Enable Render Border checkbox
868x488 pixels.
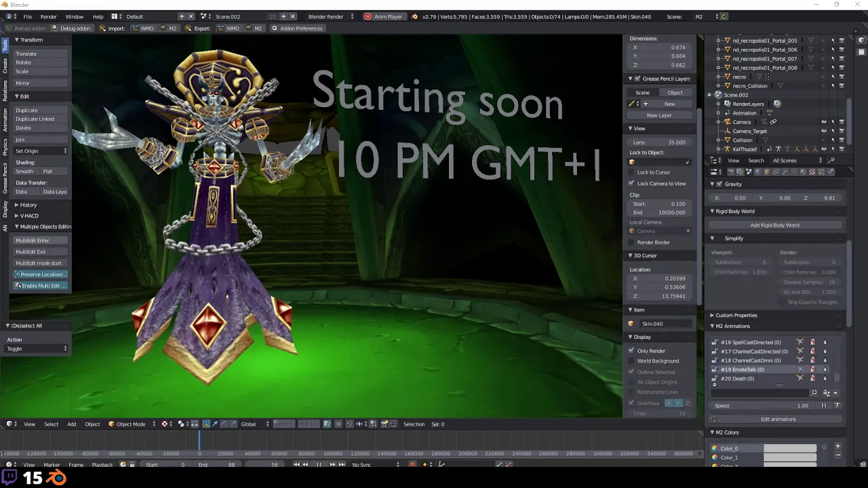(x=631, y=242)
